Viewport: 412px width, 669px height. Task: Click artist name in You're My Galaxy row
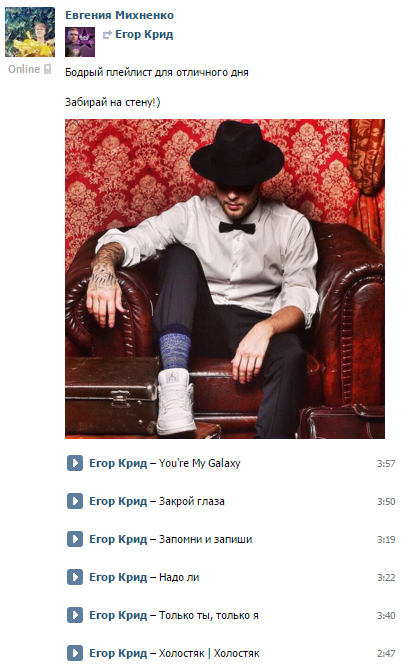[x=118, y=463]
